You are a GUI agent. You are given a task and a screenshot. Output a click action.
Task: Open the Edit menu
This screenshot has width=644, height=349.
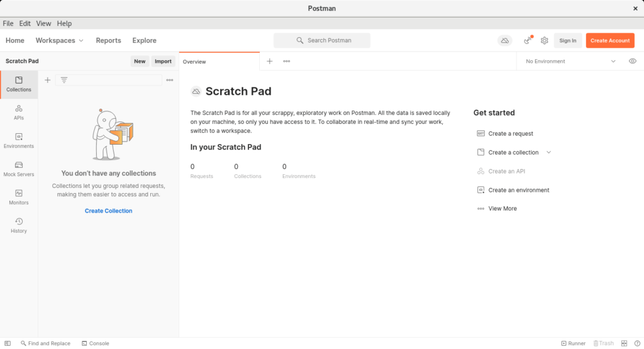tap(25, 23)
